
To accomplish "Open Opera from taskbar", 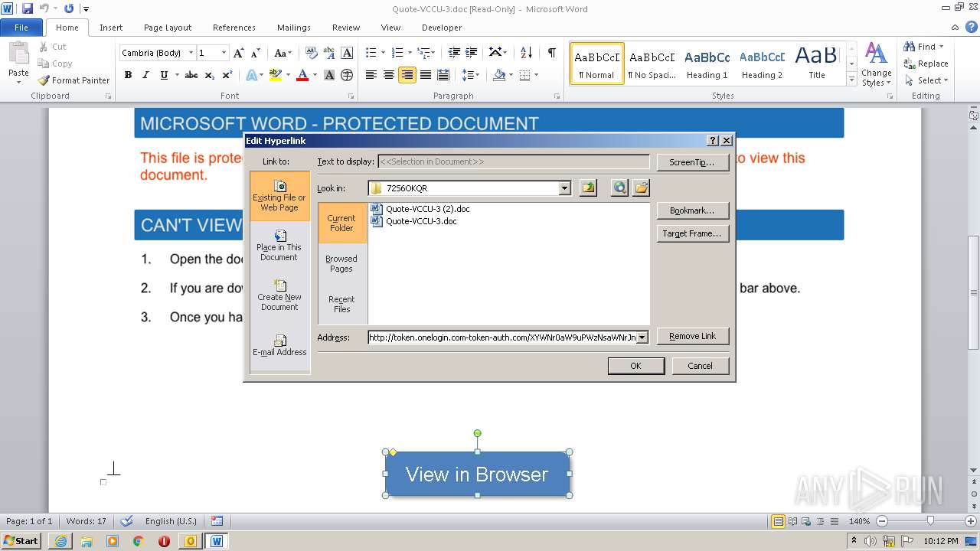I will click(164, 541).
